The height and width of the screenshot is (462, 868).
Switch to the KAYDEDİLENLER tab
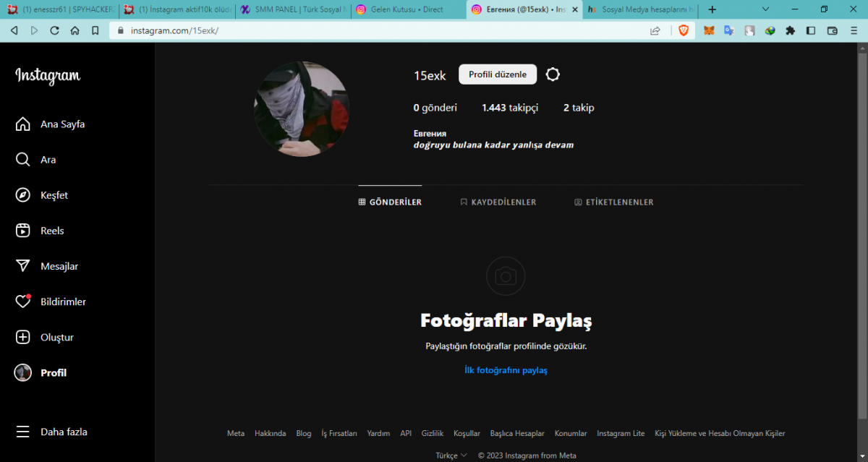click(x=498, y=202)
